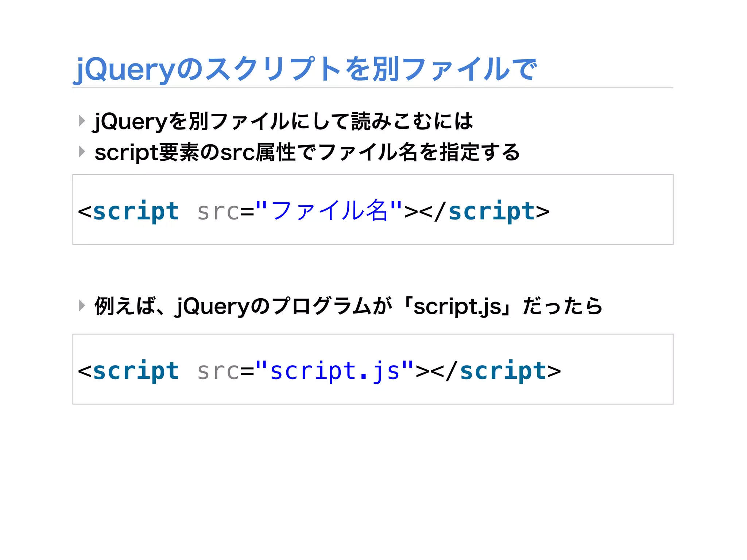The width and height of the screenshot is (747, 560).
Task: Click the closing '/script' tag in second code box
Action: click(496, 371)
